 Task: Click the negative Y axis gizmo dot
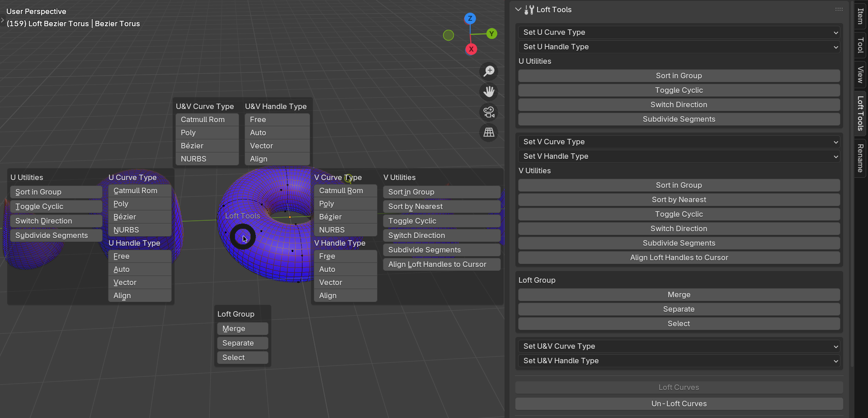click(448, 35)
